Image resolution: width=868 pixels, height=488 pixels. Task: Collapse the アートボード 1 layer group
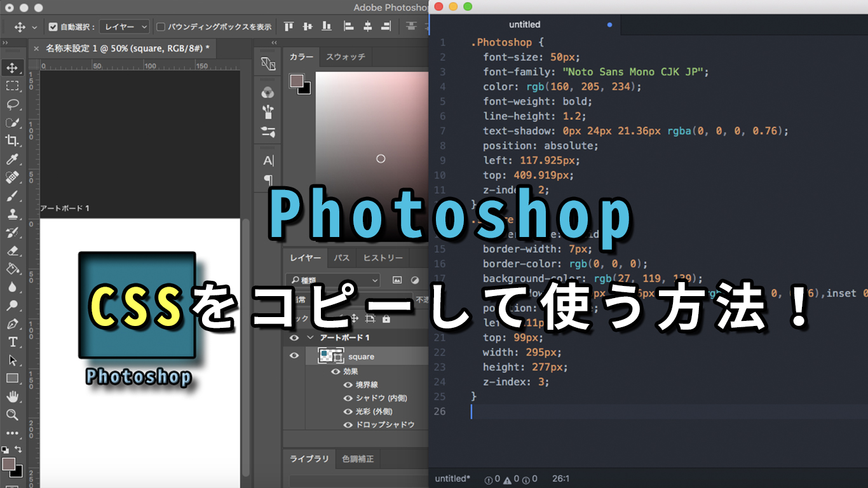coord(310,337)
